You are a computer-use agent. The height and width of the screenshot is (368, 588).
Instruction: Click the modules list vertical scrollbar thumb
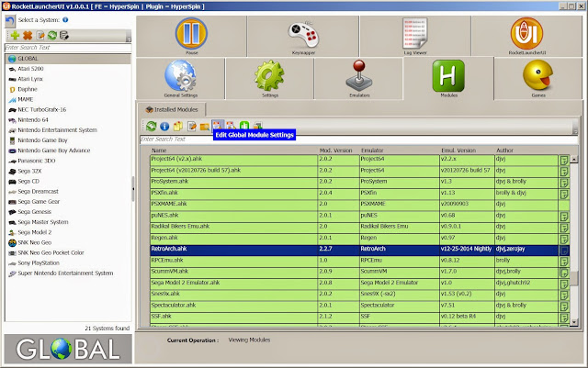coord(573,278)
